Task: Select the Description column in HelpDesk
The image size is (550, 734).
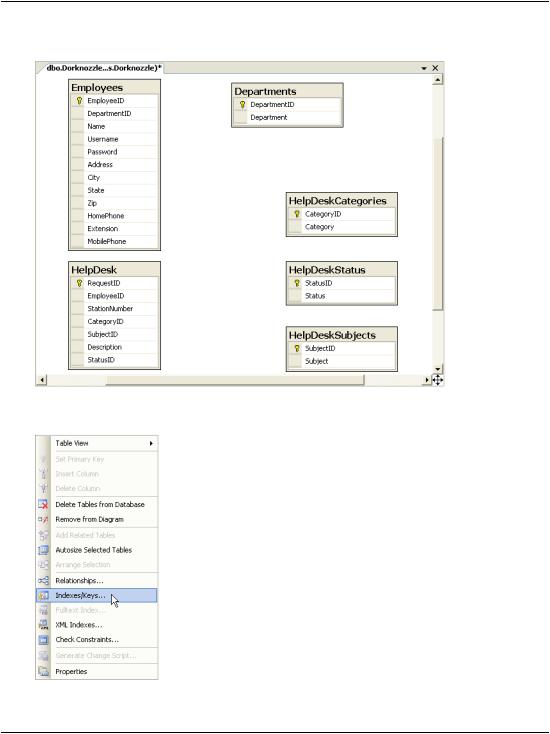Action: [115, 347]
